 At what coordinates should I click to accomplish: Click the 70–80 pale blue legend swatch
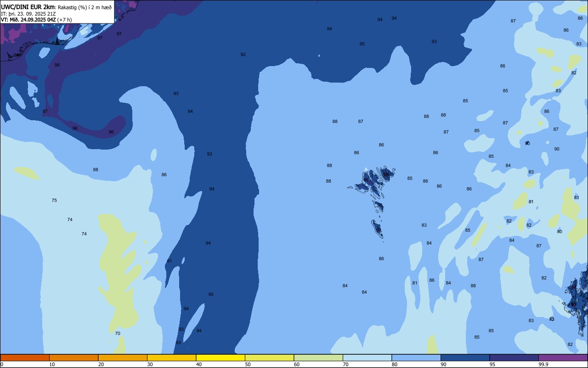coord(367,357)
